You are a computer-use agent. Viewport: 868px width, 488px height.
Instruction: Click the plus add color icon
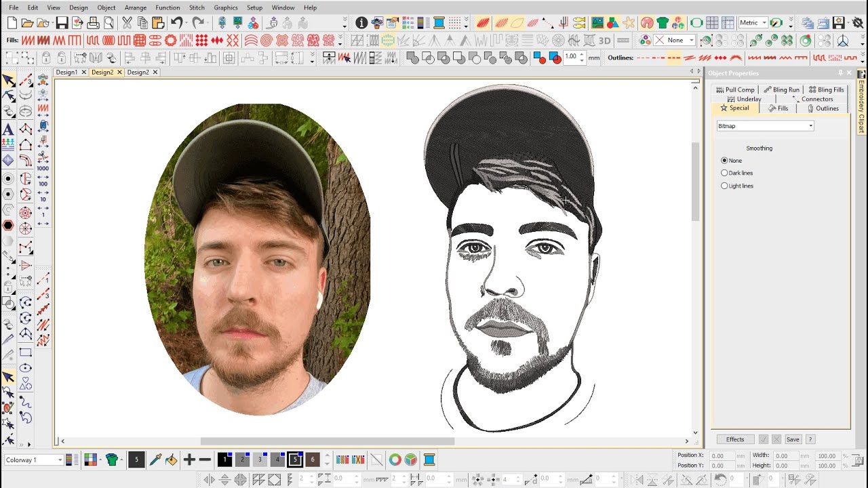click(x=189, y=460)
